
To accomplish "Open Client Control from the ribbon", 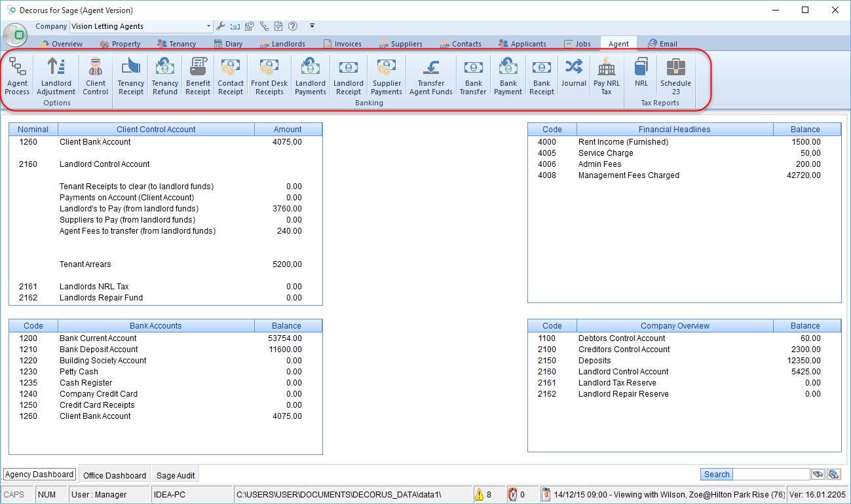I will (95, 76).
